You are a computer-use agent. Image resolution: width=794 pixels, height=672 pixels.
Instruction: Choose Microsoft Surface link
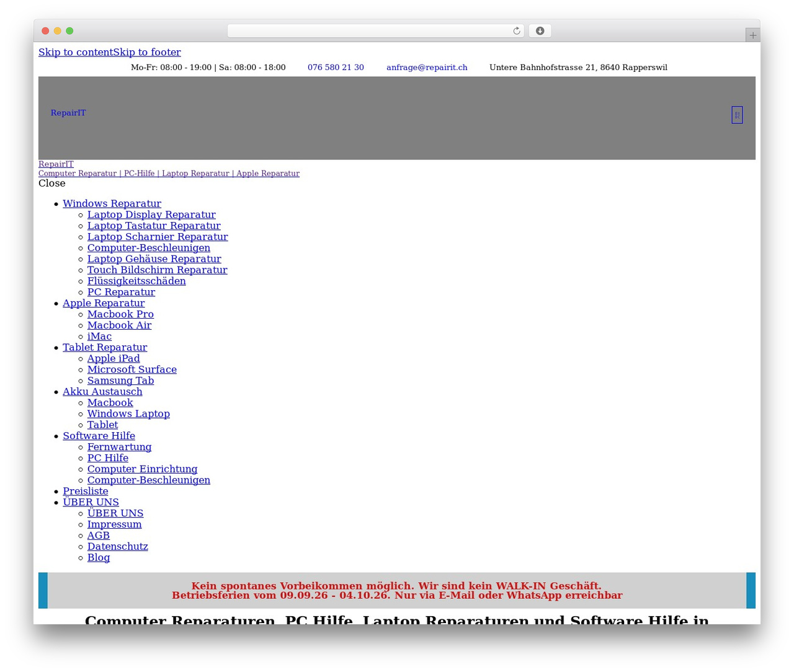(x=132, y=369)
